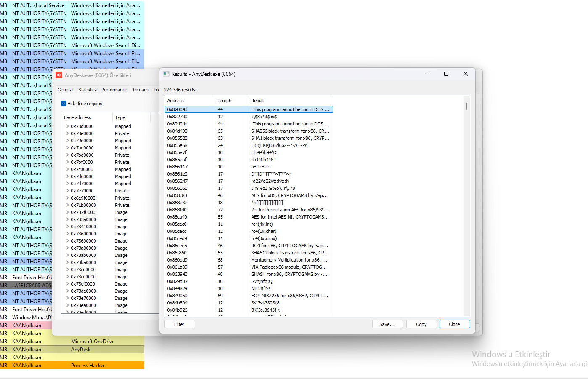Select the 'rc4(4x,int)' result row
588x379 pixels.
coord(249,224)
